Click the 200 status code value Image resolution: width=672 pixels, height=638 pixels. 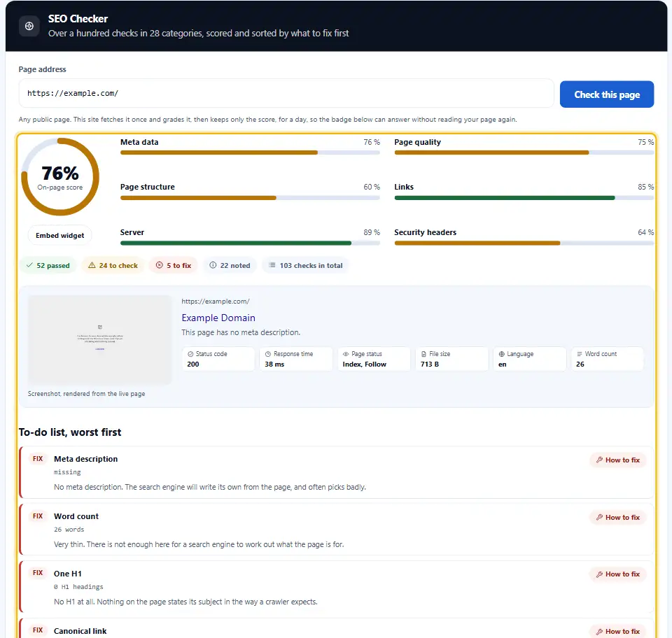pos(193,364)
